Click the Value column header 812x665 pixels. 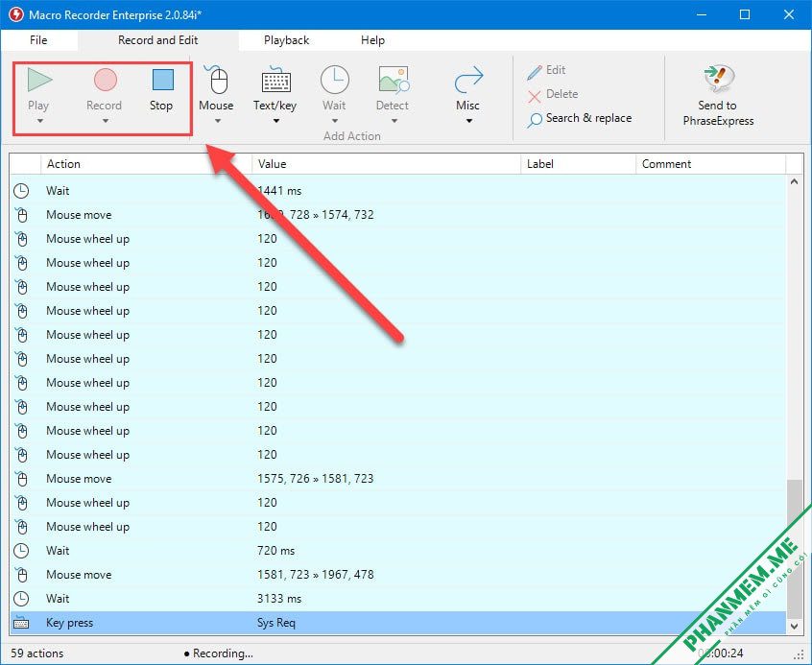(386, 164)
